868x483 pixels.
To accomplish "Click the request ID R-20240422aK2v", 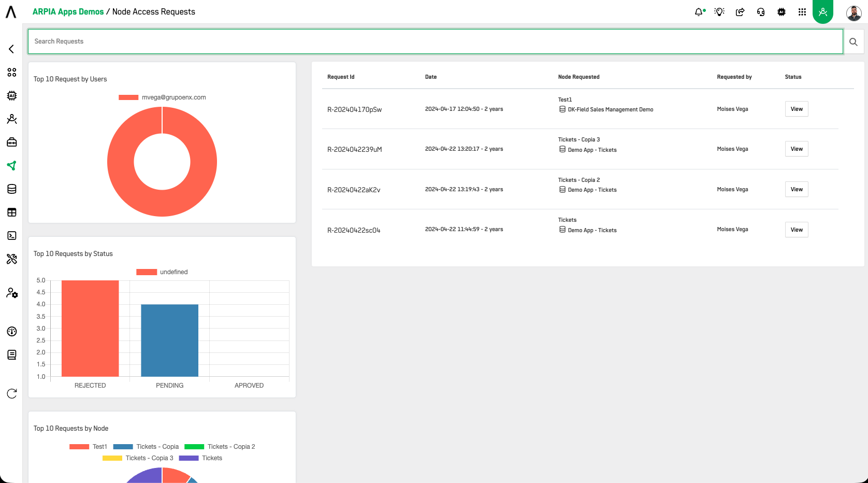I will (354, 190).
